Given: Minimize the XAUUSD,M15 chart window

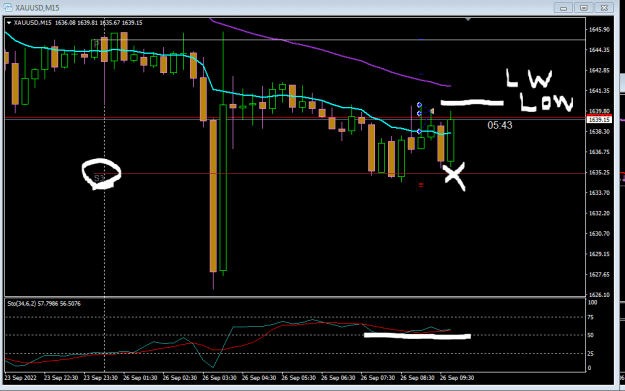Looking at the screenshot, I should (563, 8).
